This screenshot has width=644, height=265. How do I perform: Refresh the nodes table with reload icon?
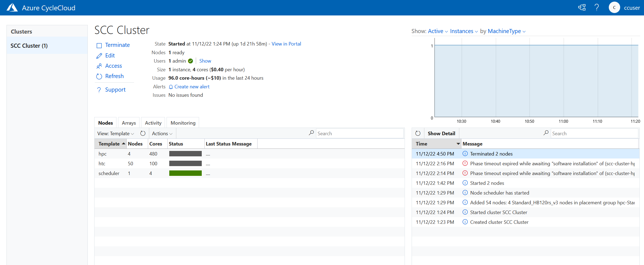point(143,133)
